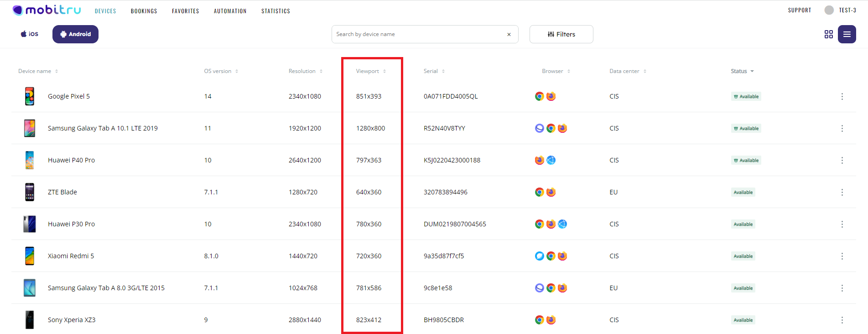Open Chrome on Xiaomi Redmi 5
This screenshot has width=868, height=334.
pyautogui.click(x=551, y=256)
